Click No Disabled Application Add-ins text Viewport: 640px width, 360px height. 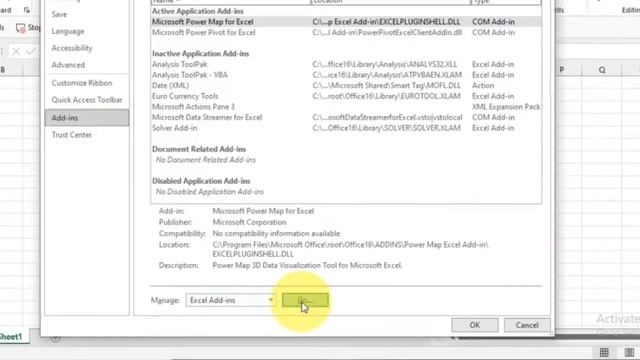210,191
